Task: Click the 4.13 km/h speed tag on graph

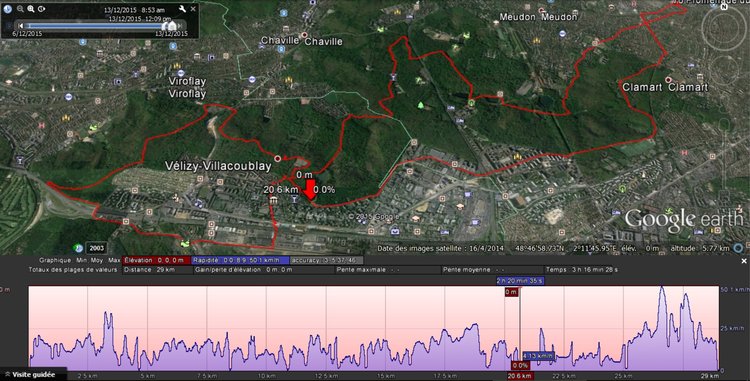Action: tap(539, 356)
